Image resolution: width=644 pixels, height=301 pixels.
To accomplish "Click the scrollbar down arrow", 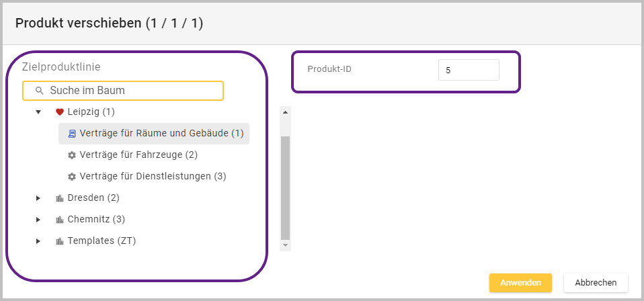I will point(285,246).
